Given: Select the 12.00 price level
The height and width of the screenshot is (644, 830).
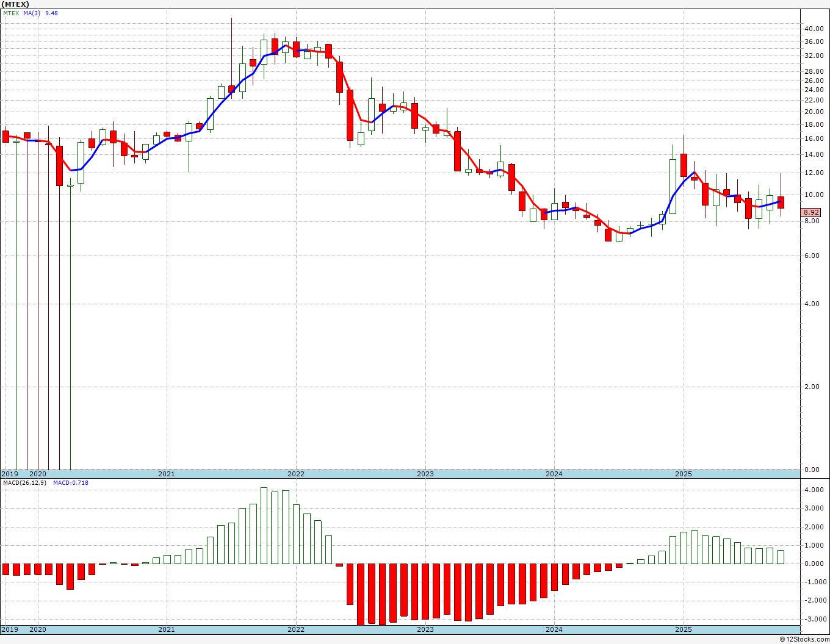Looking at the screenshot, I should [x=814, y=173].
